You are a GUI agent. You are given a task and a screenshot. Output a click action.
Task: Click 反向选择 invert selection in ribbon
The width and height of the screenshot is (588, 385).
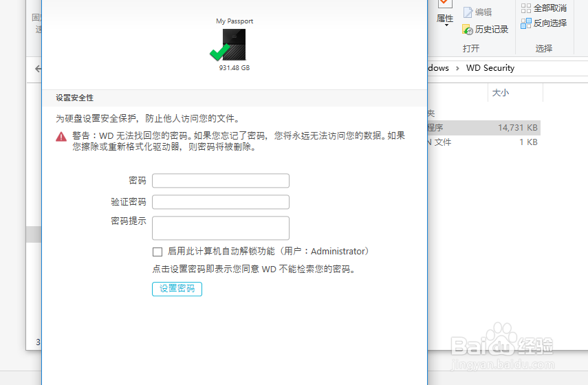[544, 23]
